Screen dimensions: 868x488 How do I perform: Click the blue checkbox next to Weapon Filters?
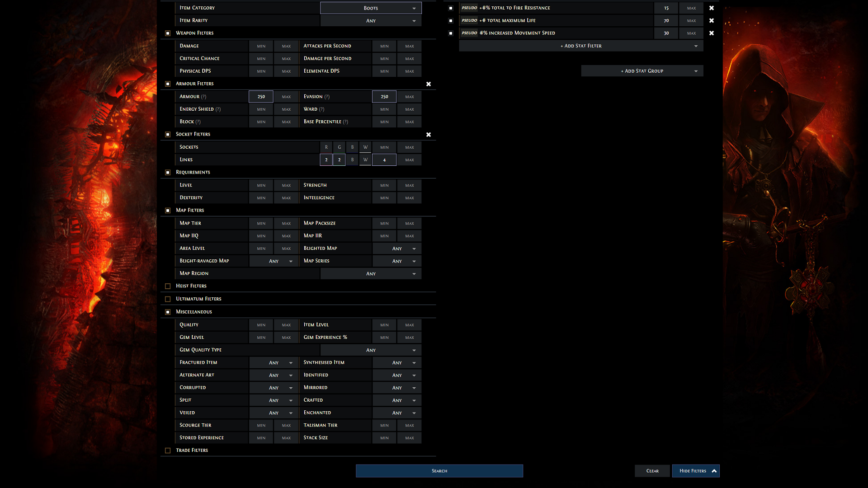(x=168, y=33)
